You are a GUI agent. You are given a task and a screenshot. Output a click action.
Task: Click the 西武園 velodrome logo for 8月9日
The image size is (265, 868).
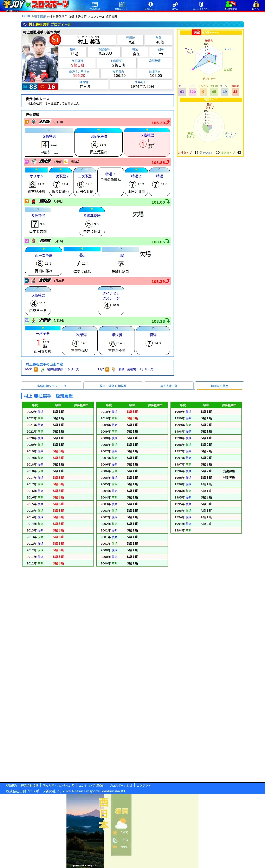point(45,161)
